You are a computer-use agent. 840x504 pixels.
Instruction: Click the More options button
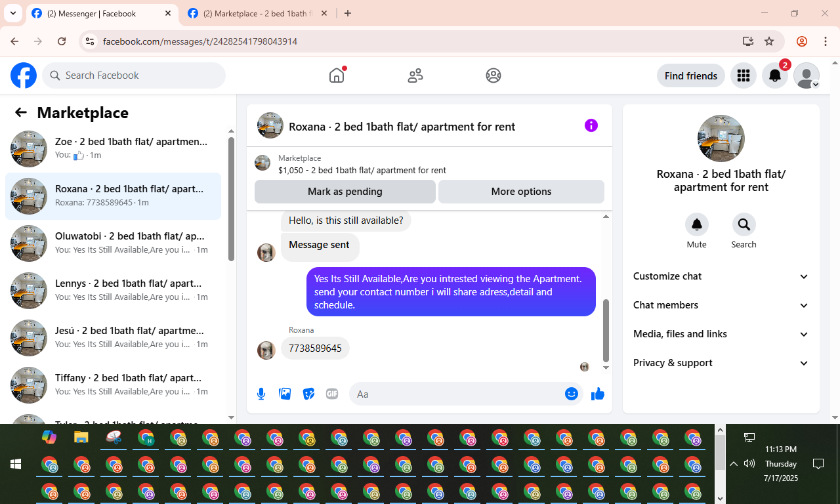[x=521, y=192]
